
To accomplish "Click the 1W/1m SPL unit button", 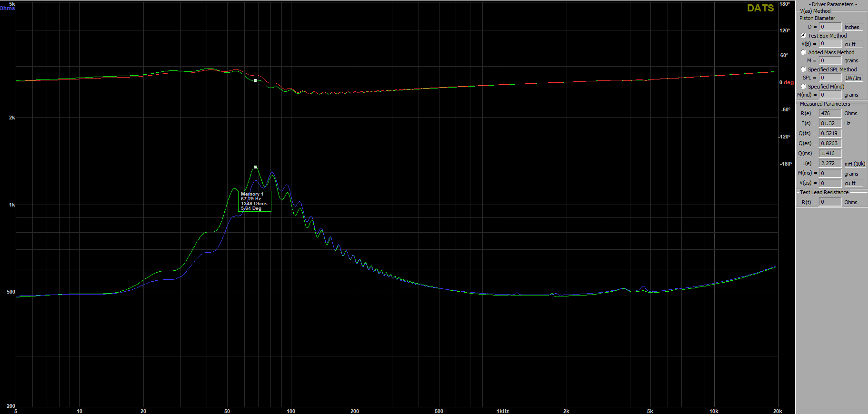I will pos(853,78).
